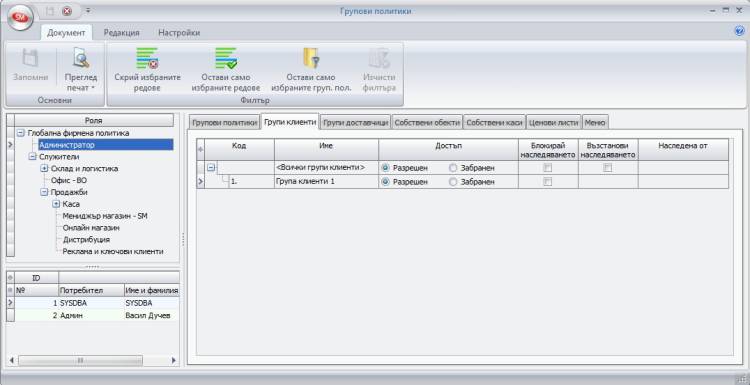Click the users list scroll left arrow
Viewport: 750px width, 385px height.
click(x=12, y=360)
